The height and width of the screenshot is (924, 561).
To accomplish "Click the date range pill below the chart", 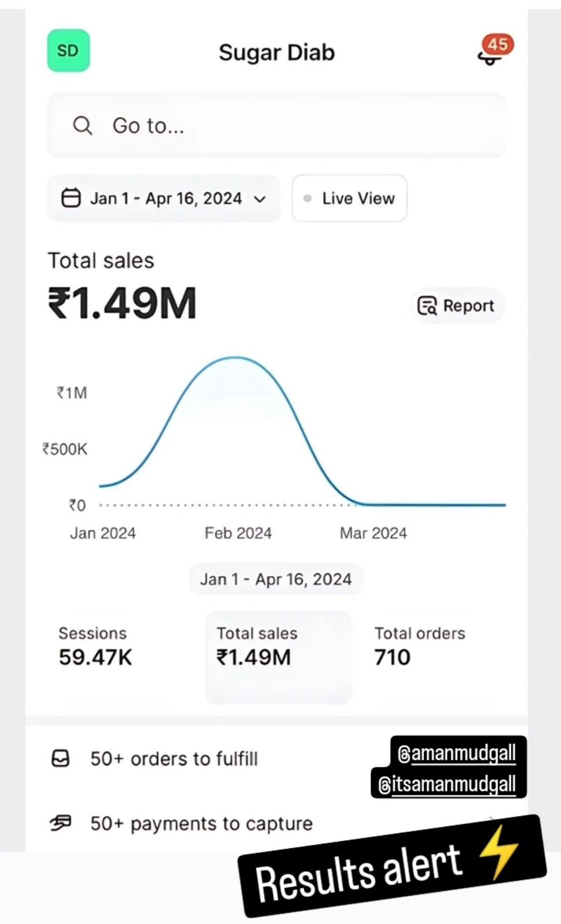I will coord(276,579).
